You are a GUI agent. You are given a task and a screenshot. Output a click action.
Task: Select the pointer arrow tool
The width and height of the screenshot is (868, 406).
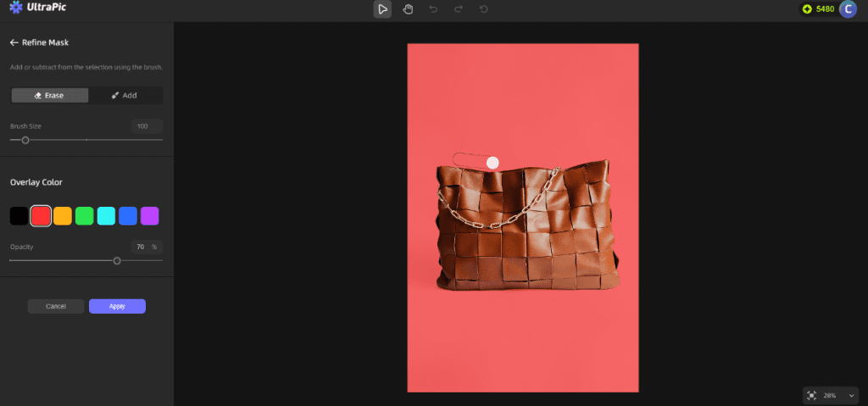pos(383,9)
